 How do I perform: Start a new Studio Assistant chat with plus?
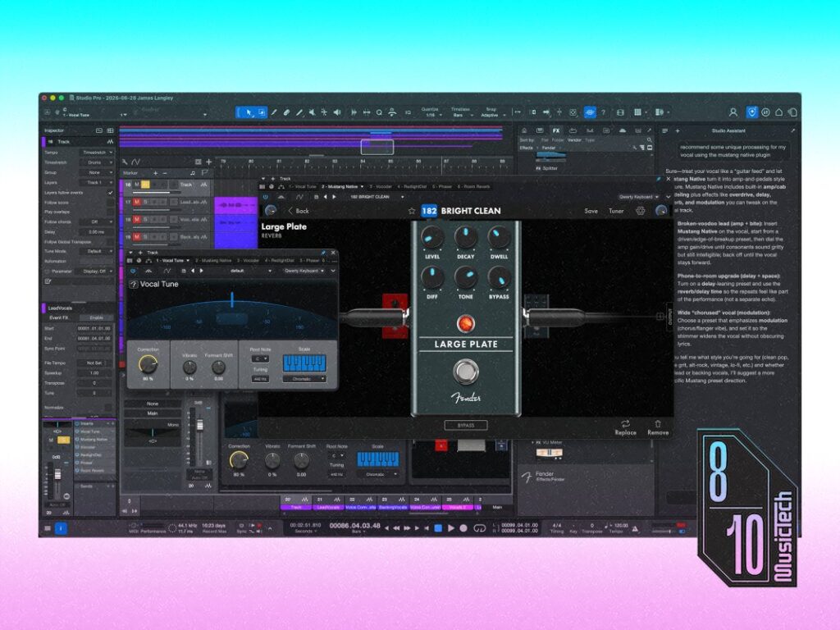(677, 130)
